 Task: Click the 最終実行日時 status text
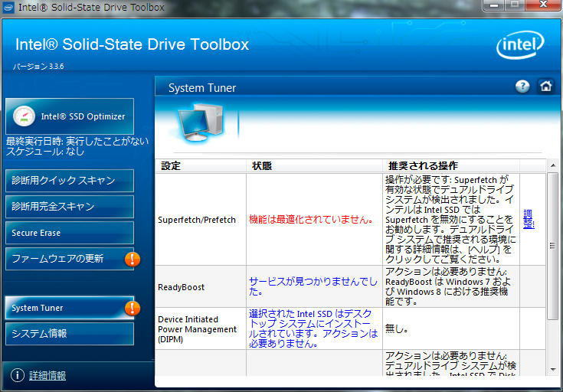click(x=77, y=141)
